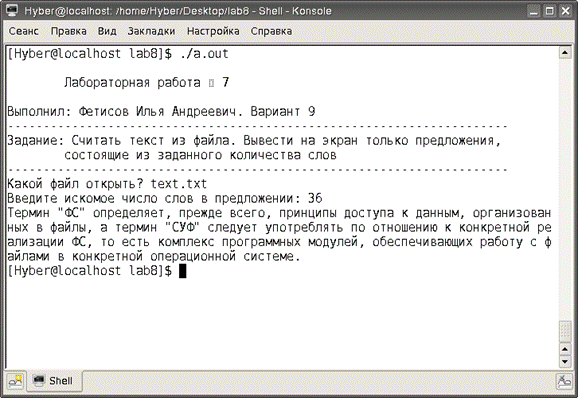This screenshot has width=578, height=398.
Task: Click the scrollbar down arrow at bottom
Action: 565,362
